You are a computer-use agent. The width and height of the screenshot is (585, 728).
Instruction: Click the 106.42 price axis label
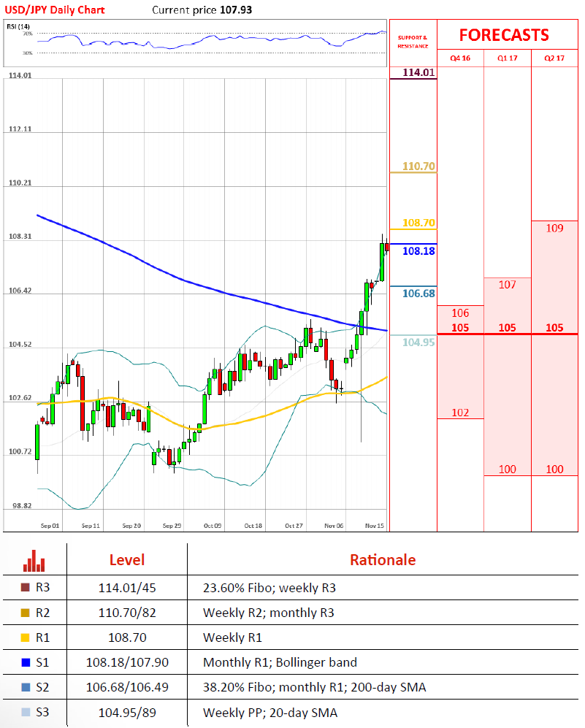(20, 291)
